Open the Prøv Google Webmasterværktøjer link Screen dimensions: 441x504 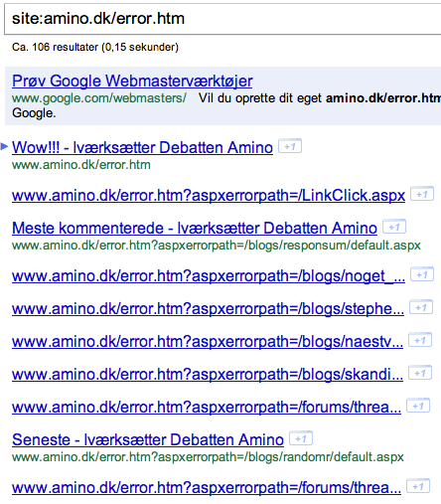[x=132, y=82]
